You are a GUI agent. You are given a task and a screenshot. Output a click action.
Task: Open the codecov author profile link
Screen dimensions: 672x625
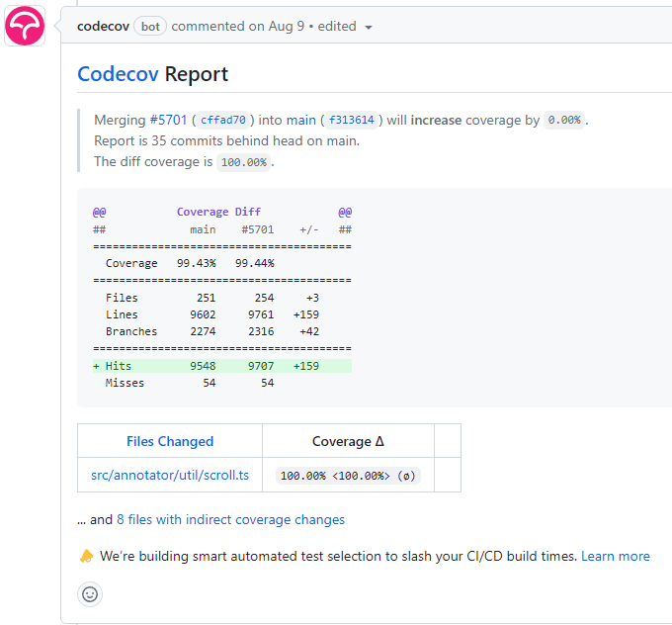tap(103, 26)
